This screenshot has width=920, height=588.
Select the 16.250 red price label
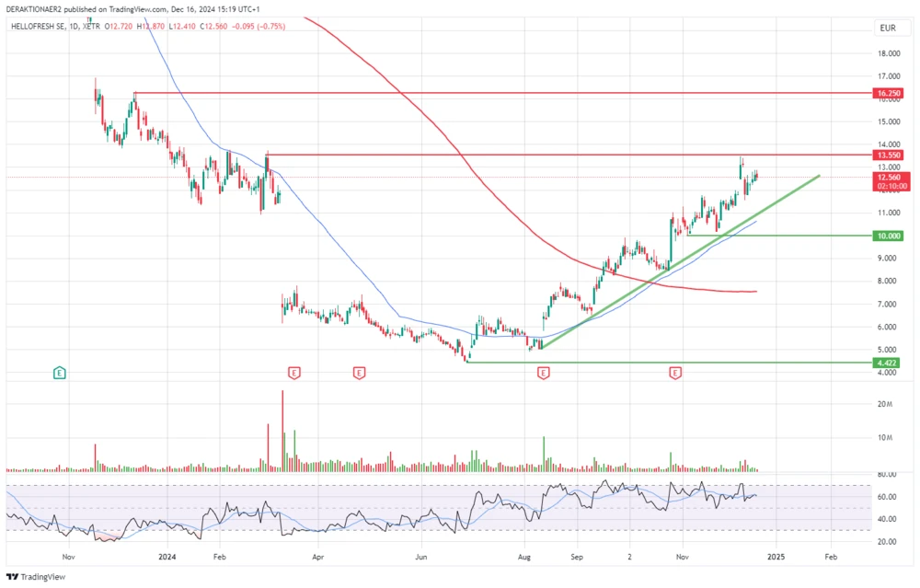pos(888,93)
